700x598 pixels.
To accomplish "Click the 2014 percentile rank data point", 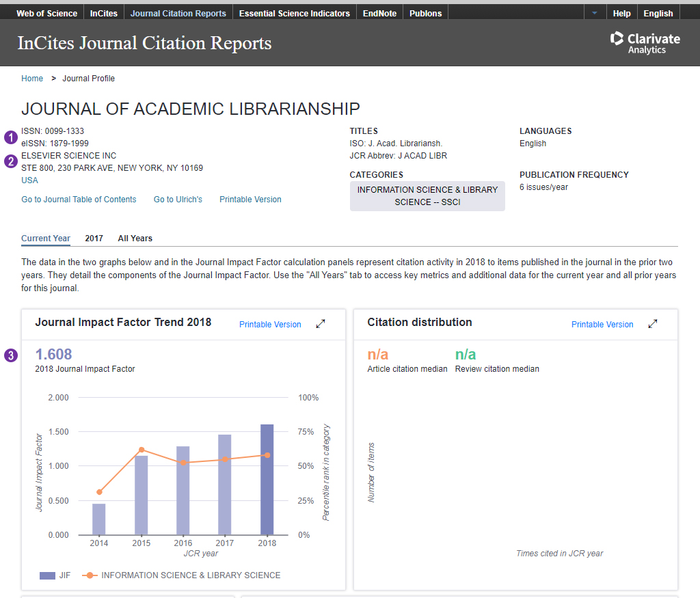I will 99,492.
